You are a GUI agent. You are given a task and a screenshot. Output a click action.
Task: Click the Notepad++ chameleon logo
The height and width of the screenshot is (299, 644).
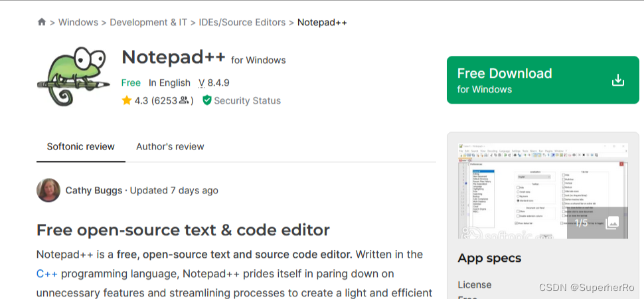pyautogui.click(x=74, y=76)
